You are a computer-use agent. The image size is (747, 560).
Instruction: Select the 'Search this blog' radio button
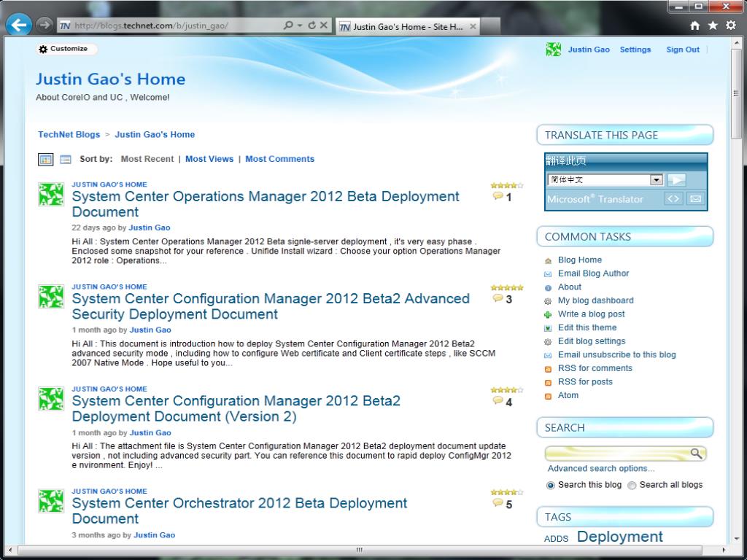pos(551,486)
